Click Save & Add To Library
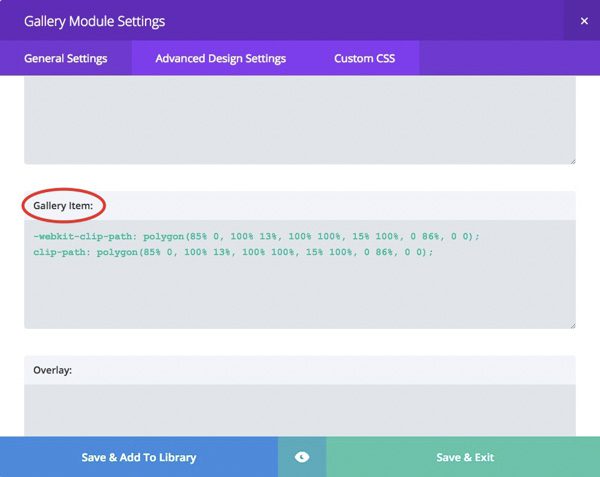The image size is (600, 477). [139, 457]
